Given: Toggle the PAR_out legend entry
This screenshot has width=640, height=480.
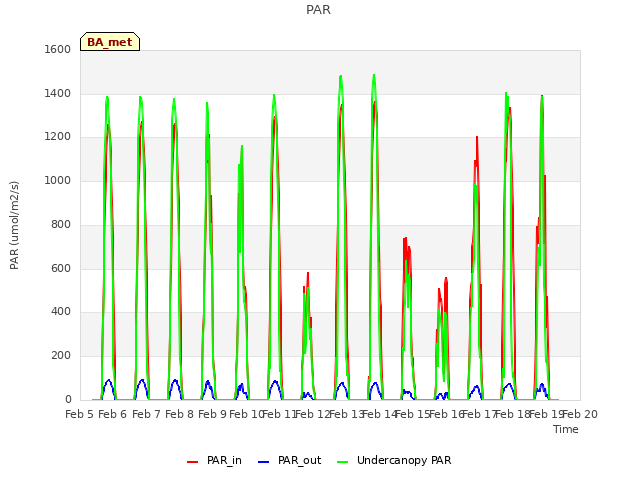Looking at the screenshot, I should pos(290,460).
